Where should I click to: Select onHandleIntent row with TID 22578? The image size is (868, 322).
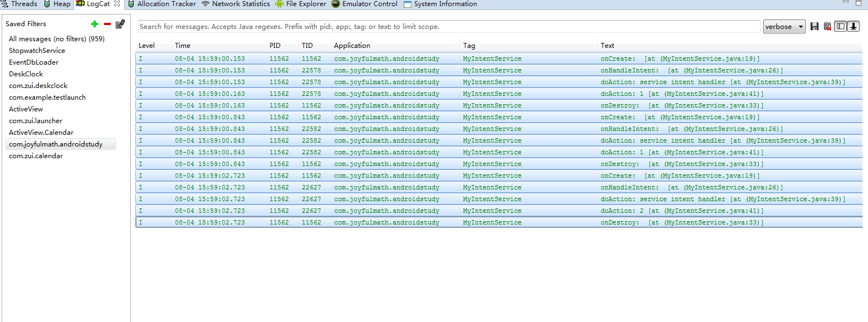(x=499, y=70)
